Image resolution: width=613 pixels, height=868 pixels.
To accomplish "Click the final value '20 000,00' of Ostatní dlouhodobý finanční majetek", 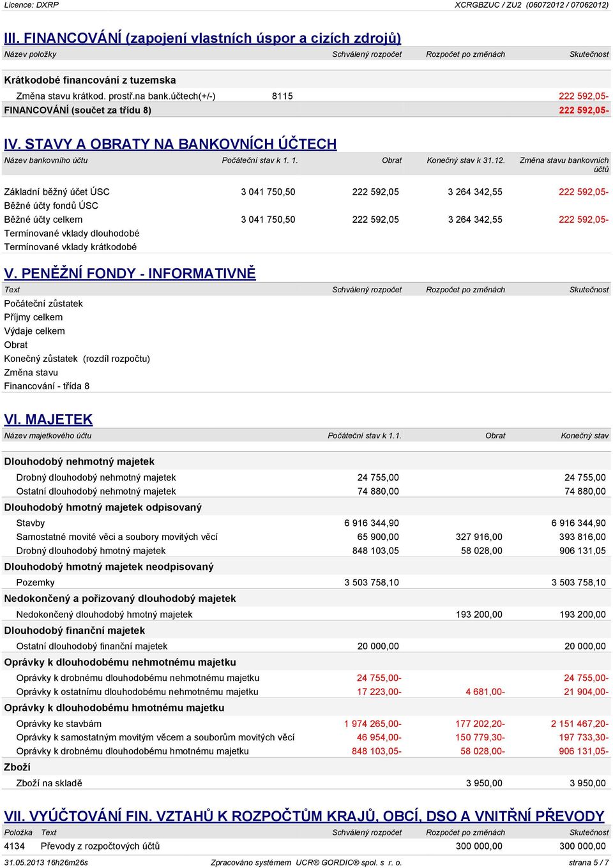I will 586,647.
